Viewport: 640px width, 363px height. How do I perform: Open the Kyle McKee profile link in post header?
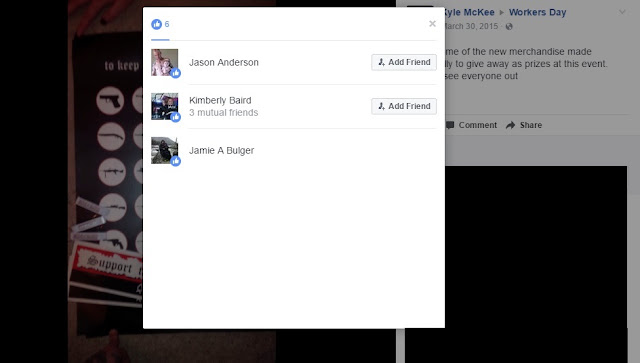(469, 12)
